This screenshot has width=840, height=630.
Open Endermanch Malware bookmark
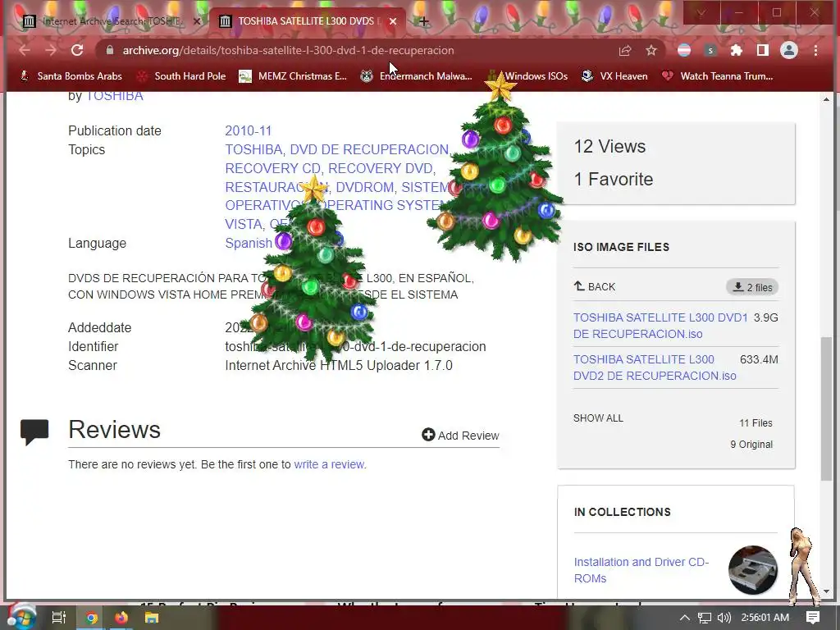(416, 76)
